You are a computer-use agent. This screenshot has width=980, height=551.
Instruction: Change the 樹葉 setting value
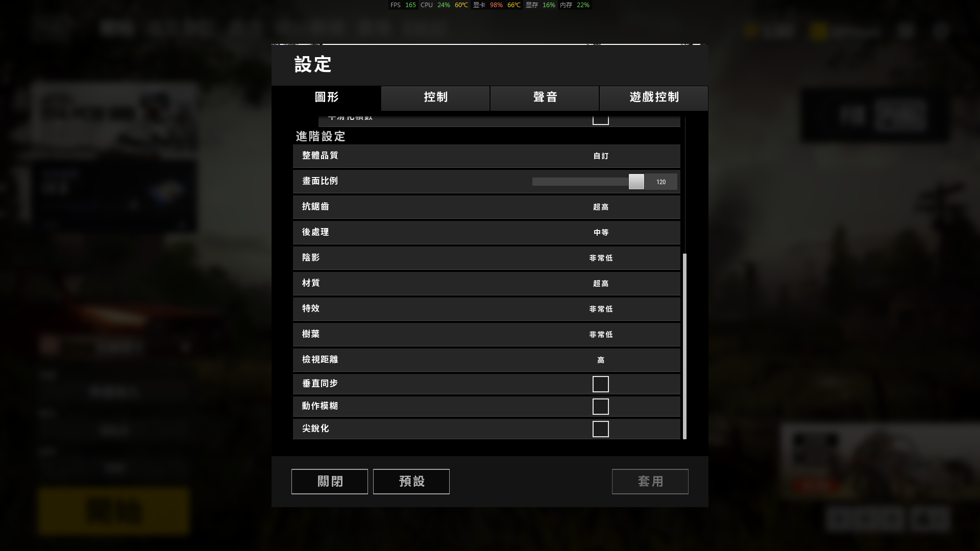tap(601, 335)
